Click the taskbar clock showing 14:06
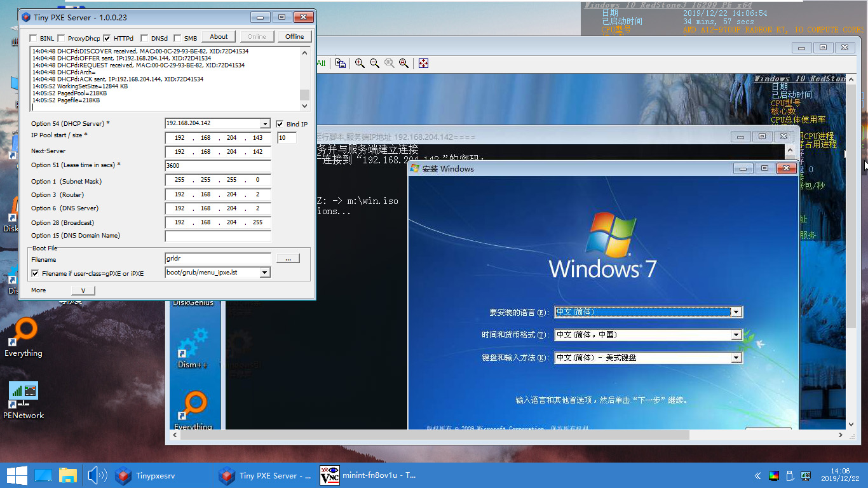The height and width of the screenshot is (488, 868). pos(839,475)
